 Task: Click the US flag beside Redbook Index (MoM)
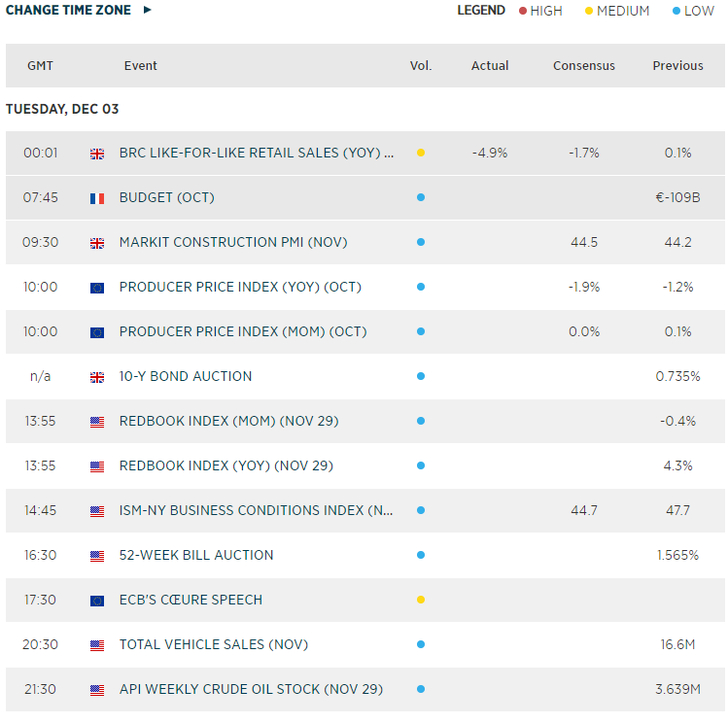click(x=97, y=422)
